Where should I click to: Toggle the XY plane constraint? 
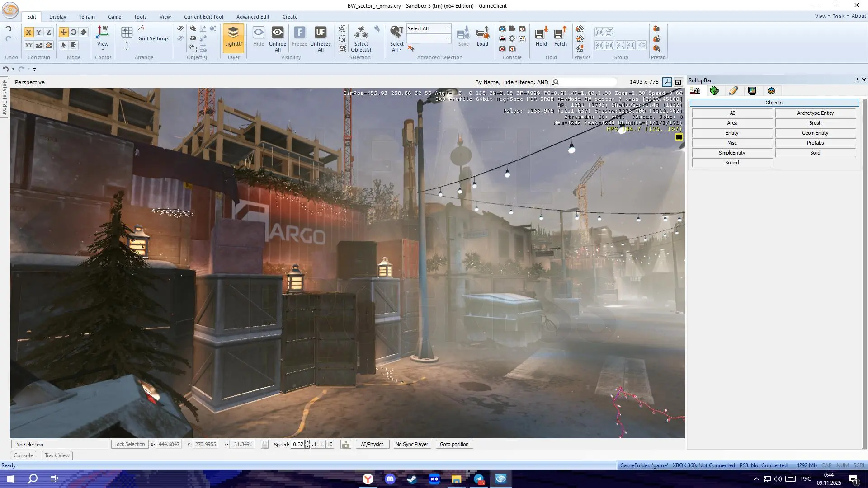click(x=28, y=45)
